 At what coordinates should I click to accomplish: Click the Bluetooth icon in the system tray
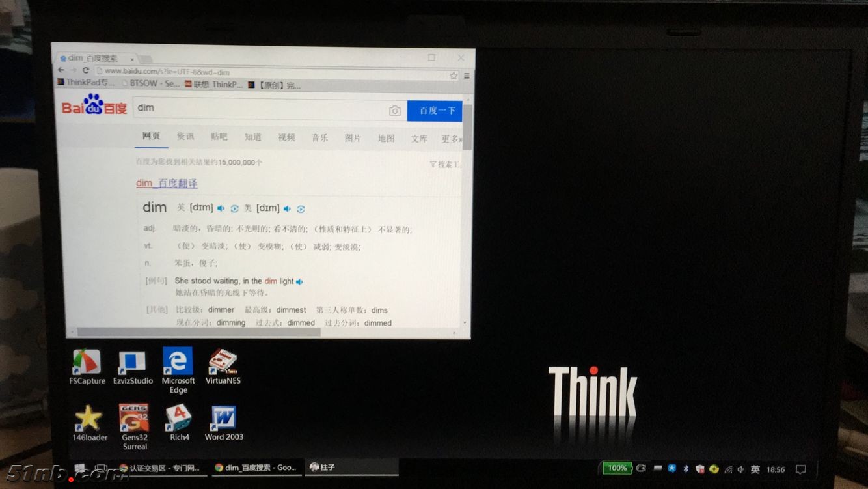click(x=687, y=468)
